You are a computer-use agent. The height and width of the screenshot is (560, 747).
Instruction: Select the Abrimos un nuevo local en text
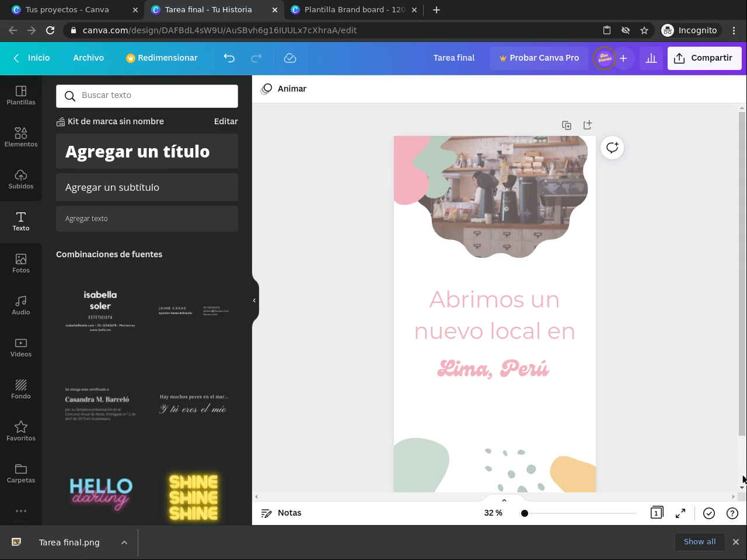tap(494, 316)
